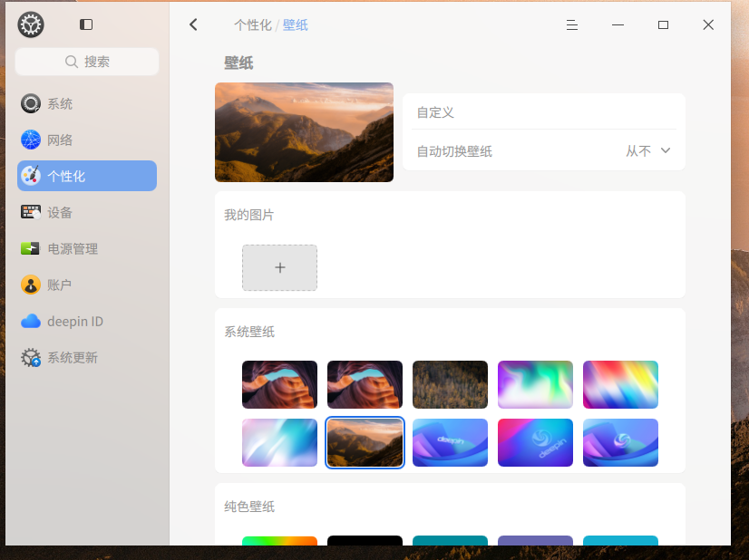Open the 网络 settings section
749x560 pixels.
(87, 140)
